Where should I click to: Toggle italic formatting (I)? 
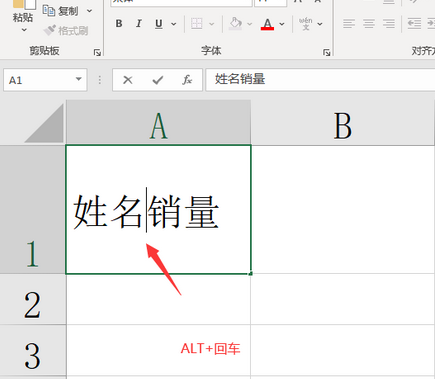tap(139, 24)
